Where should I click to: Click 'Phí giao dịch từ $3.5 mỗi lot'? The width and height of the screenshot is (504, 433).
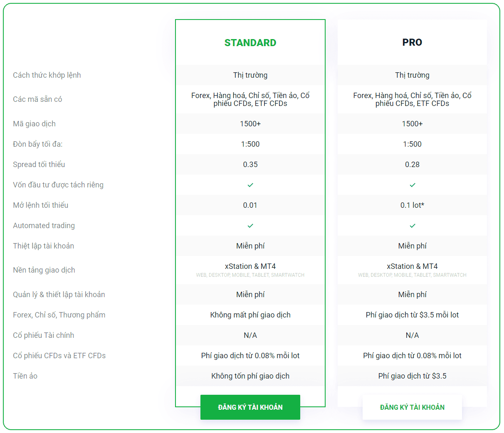coord(412,315)
